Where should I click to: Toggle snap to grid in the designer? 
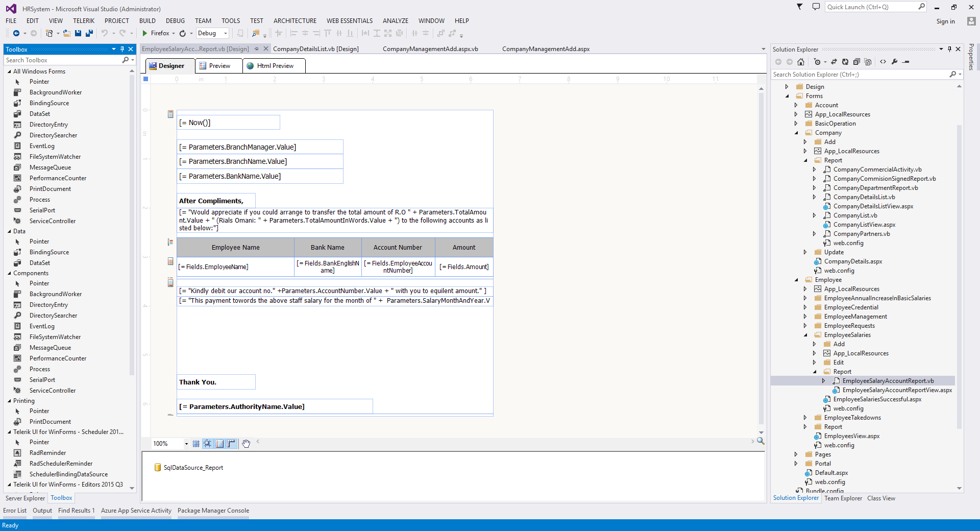pos(208,444)
